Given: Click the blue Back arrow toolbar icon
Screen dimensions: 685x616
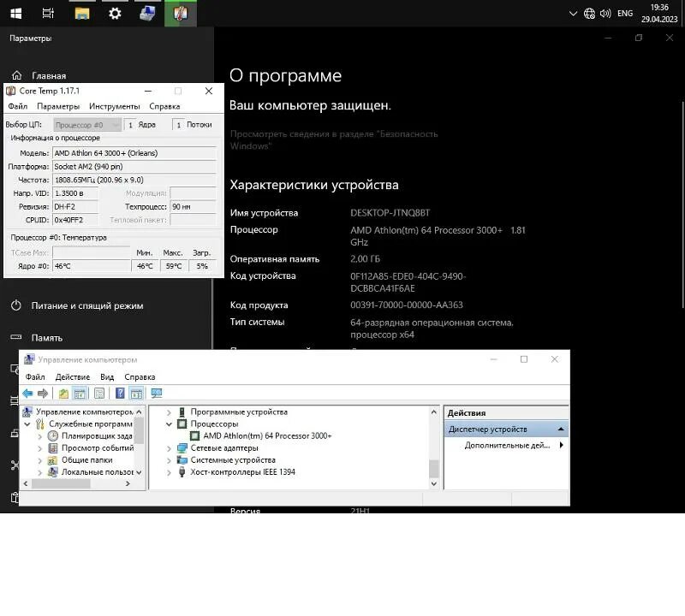Looking at the screenshot, I should click(27, 394).
